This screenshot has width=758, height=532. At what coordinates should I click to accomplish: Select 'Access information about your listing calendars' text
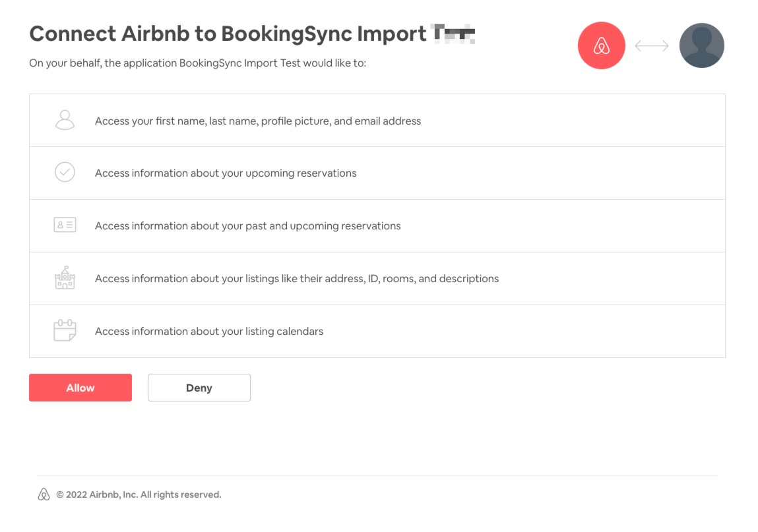[x=209, y=331]
